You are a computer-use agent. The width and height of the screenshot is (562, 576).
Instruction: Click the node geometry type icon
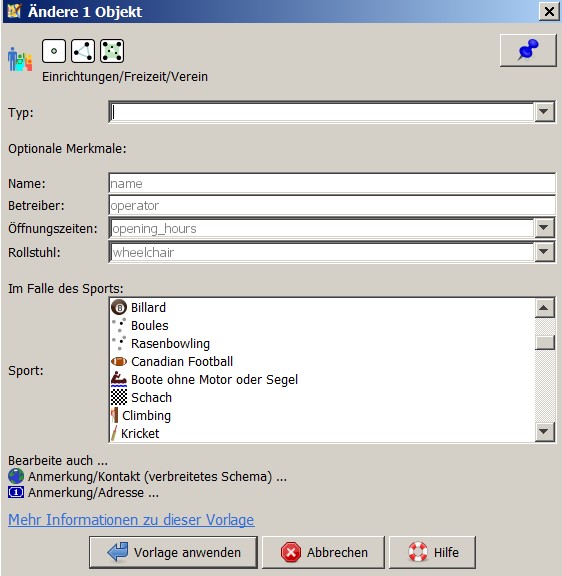(54, 51)
